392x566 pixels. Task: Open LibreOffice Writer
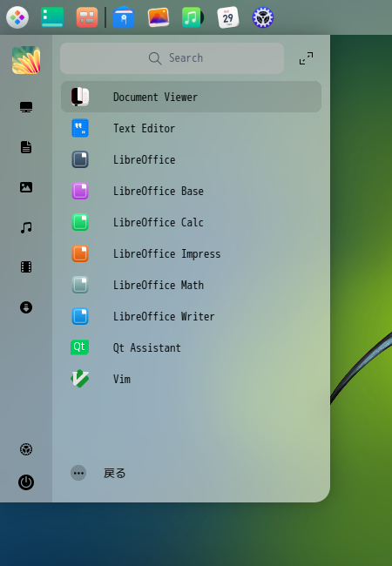coord(191,317)
